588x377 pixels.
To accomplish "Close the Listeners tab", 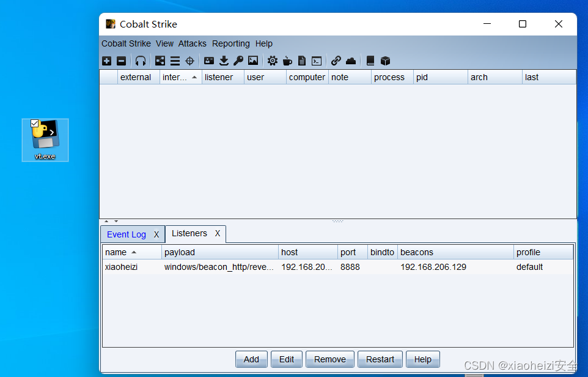I will [218, 234].
